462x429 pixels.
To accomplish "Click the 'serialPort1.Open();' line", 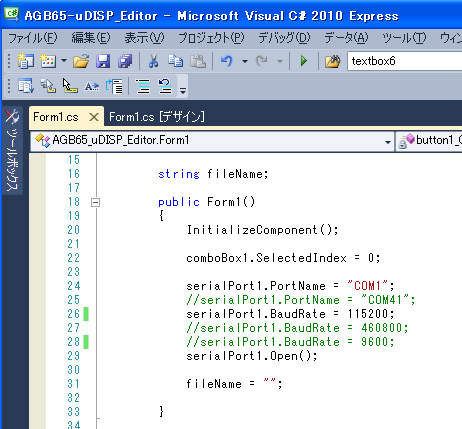I will (252, 356).
